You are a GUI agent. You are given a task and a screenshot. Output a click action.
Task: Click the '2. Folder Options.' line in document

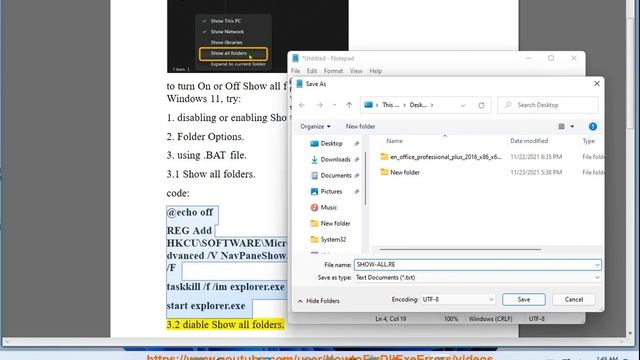[205, 137]
